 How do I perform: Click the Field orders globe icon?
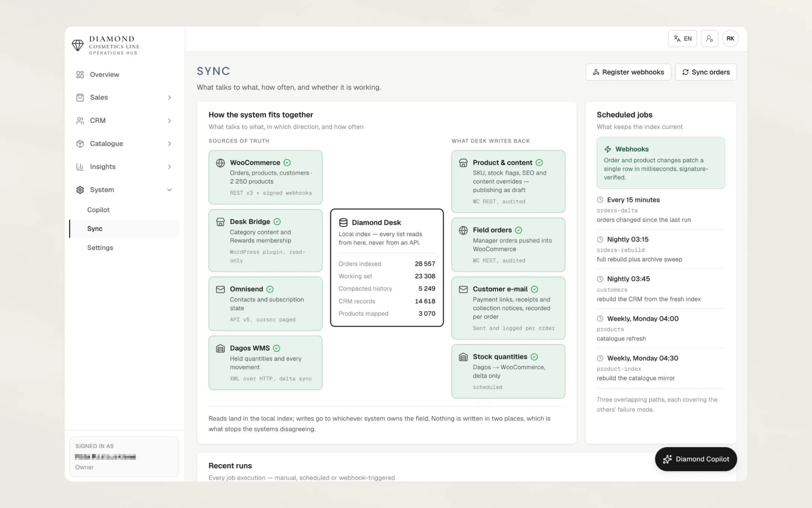pyautogui.click(x=463, y=230)
